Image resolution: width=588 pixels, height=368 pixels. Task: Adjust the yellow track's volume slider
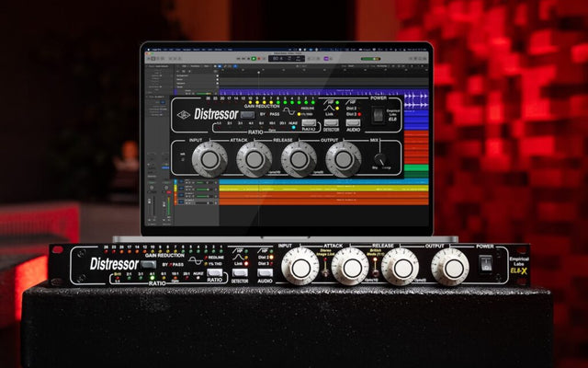[x=204, y=190]
